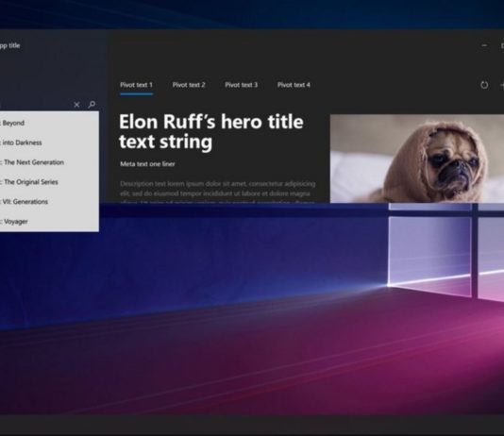Choose the 'Beyond' suggestion
504x436 pixels.
tap(49, 123)
